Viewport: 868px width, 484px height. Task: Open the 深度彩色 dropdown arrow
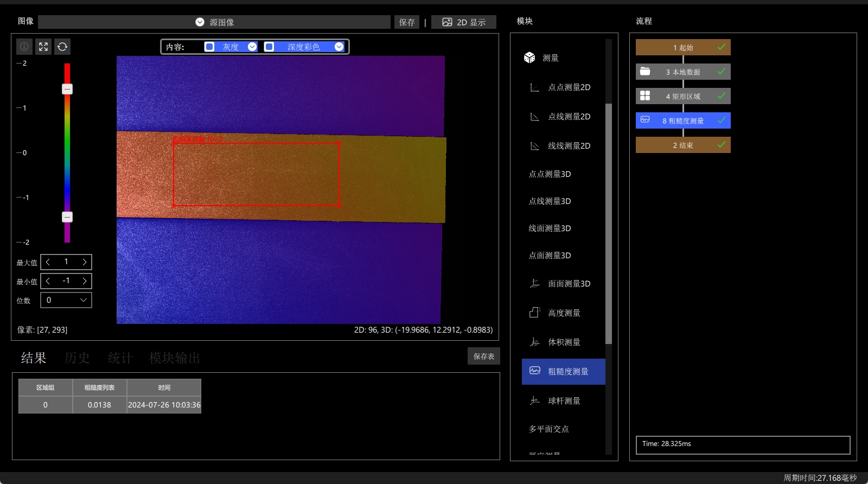click(339, 47)
